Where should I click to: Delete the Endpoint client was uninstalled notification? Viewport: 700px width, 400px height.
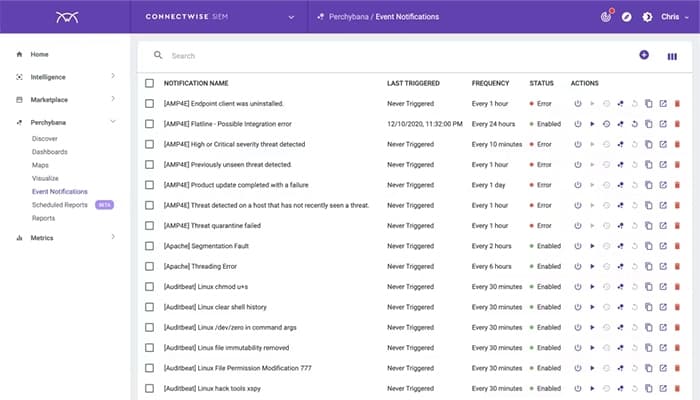click(677, 104)
